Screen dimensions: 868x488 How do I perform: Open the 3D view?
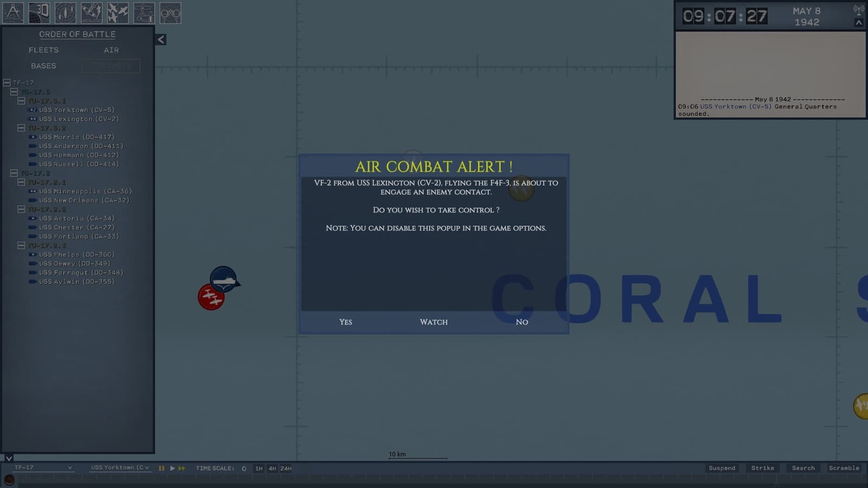coord(39,13)
